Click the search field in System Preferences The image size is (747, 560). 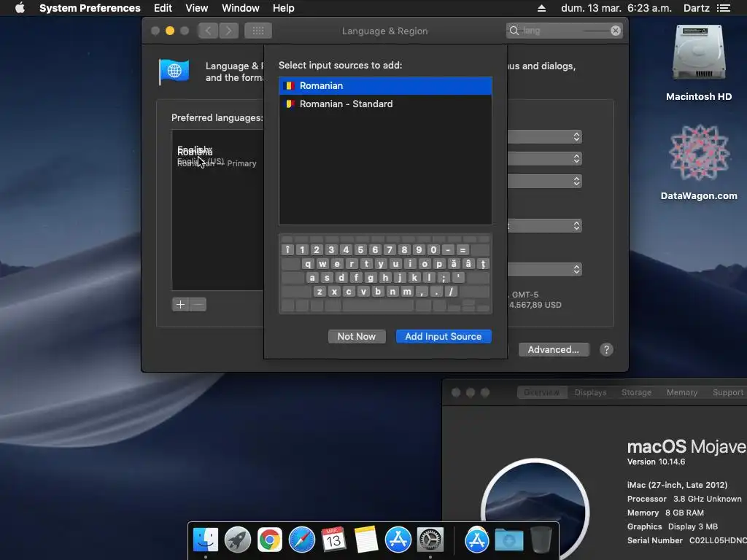tap(565, 31)
